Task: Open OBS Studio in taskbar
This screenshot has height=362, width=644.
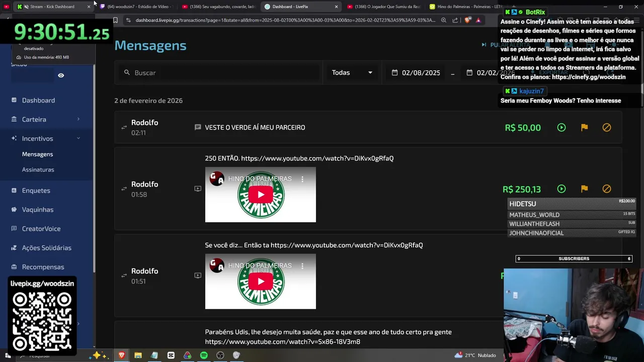Action: [x=220, y=355]
